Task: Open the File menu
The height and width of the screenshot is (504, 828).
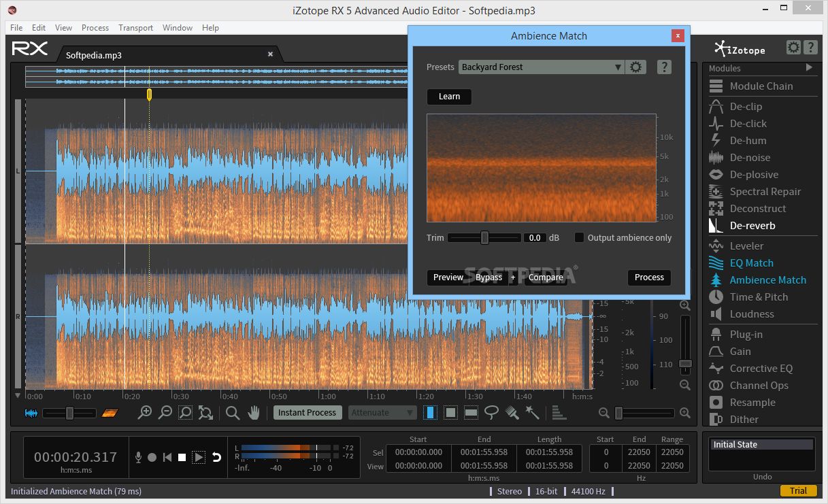Action: point(16,28)
